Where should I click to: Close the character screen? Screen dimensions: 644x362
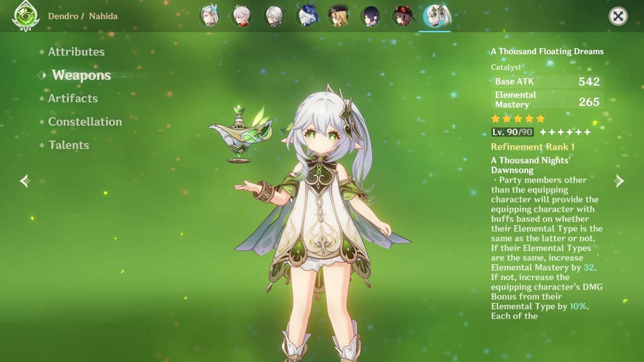(x=618, y=16)
